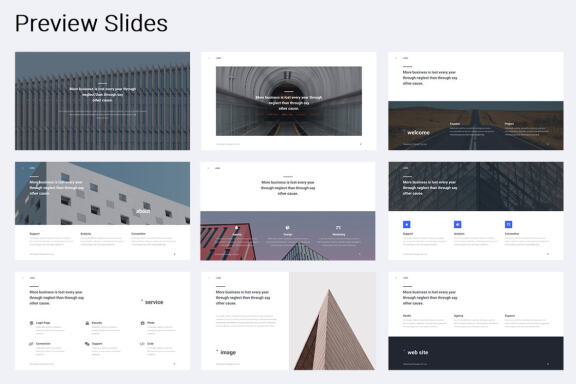Image resolution: width=576 pixels, height=384 pixels.
Task: Click the Code icon in service slide
Action: coord(142,344)
